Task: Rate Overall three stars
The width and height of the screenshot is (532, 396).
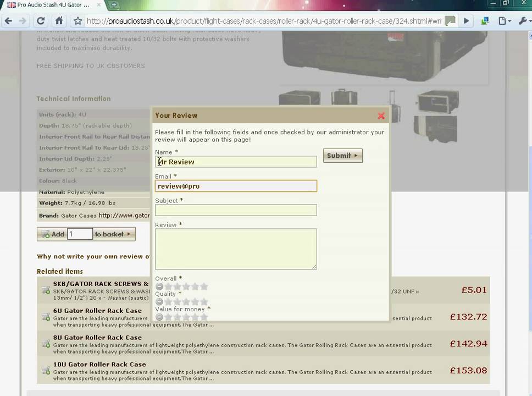Action: (x=186, y=287)
